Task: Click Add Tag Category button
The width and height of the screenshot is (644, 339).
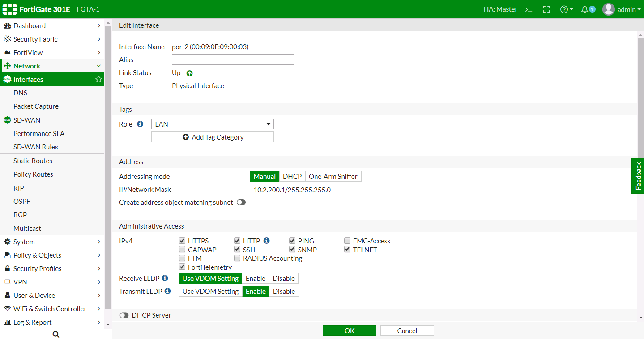Action: tap(213, 137)
